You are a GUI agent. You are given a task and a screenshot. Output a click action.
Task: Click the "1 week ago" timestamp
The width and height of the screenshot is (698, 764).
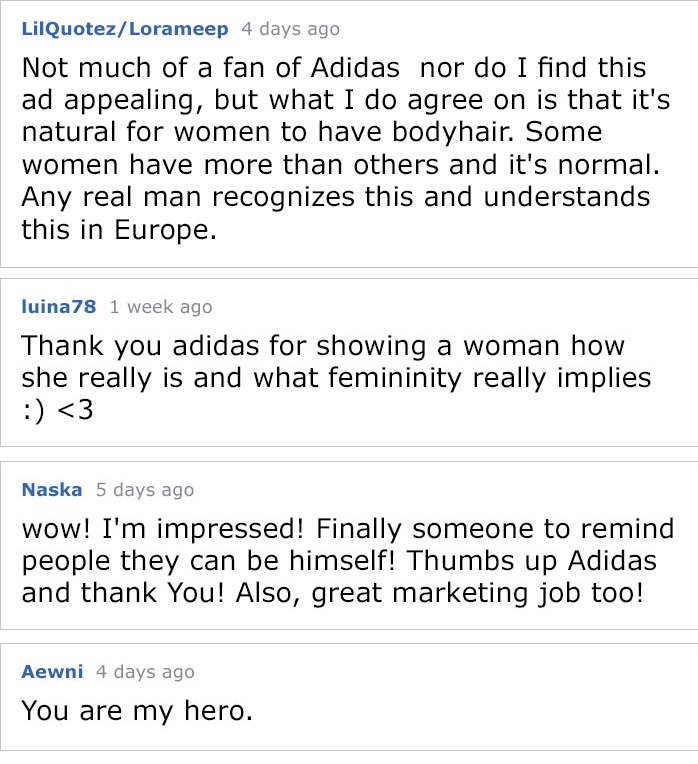[161, 306]
